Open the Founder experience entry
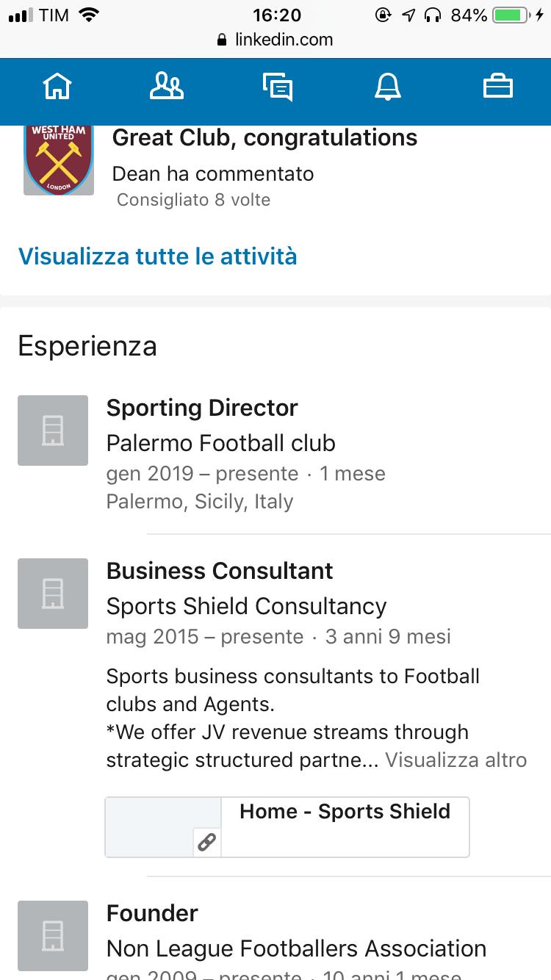 point(152,913)
